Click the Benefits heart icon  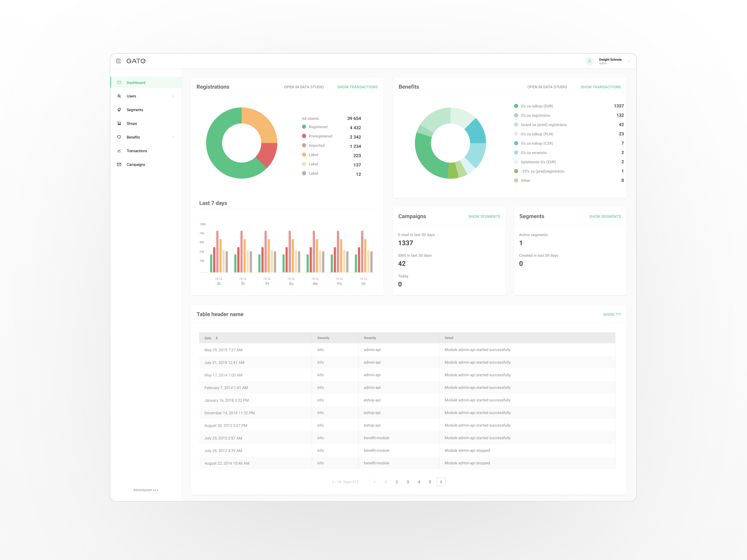pyautogui.click(x=119, y=137)
